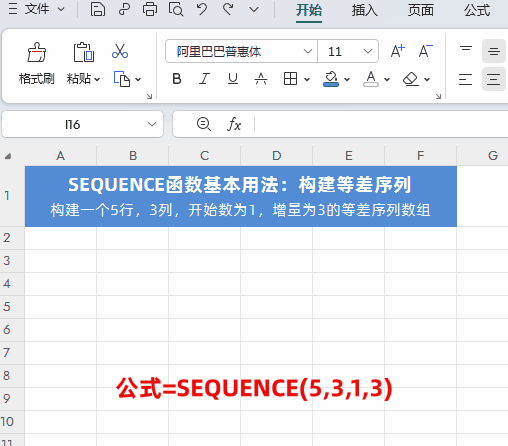Expand the font color dropdown arrow
Image resolution: width=508 pixels, height=446 pixels.
click(387, 79)
